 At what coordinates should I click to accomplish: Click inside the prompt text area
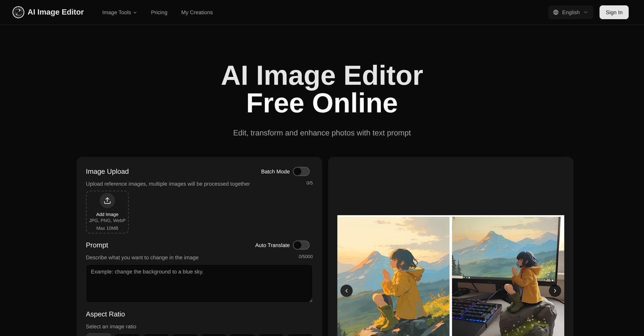199,283
